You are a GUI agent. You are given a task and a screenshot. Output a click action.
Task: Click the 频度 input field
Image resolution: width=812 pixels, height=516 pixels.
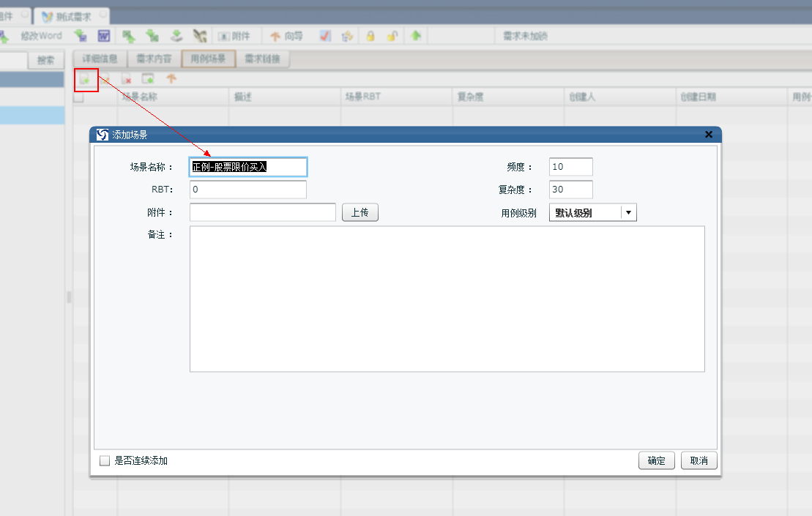[x=570, y=167]
